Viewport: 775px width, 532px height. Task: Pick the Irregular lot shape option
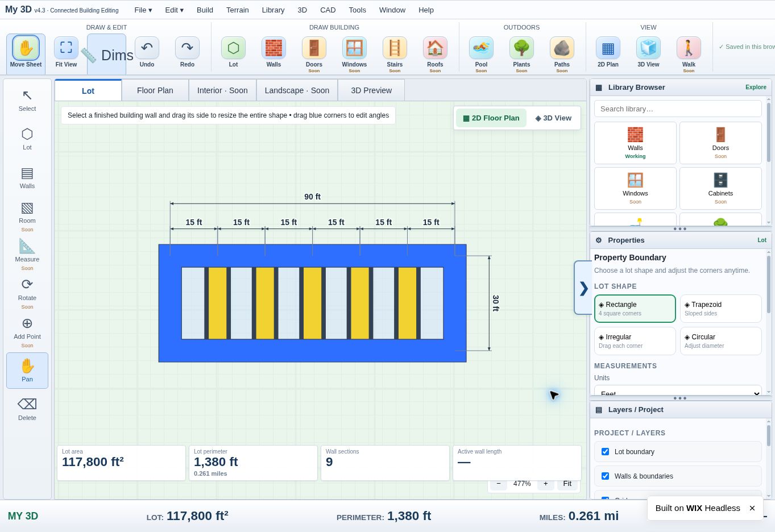click(635, 341)
